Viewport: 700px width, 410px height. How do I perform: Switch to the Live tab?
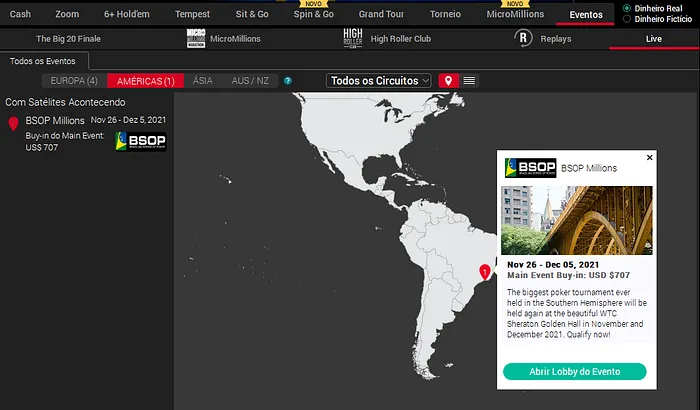click(653, 39)
